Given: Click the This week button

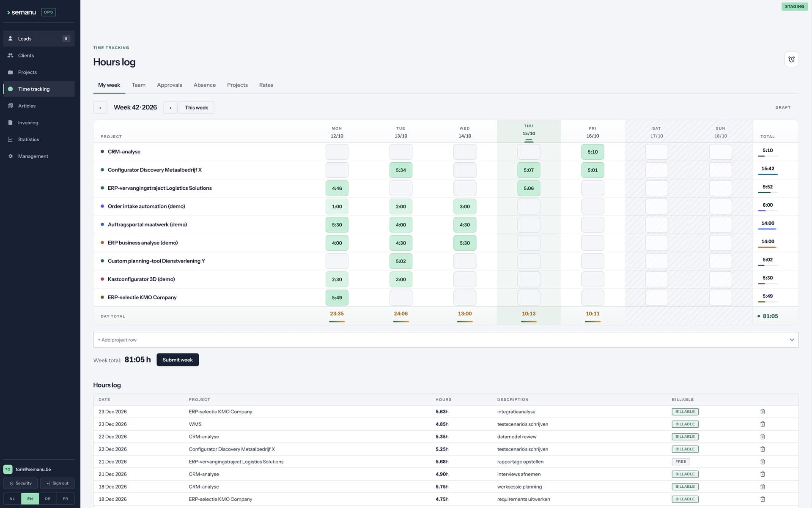Looking at the screenshot, I should coord(196,107).
